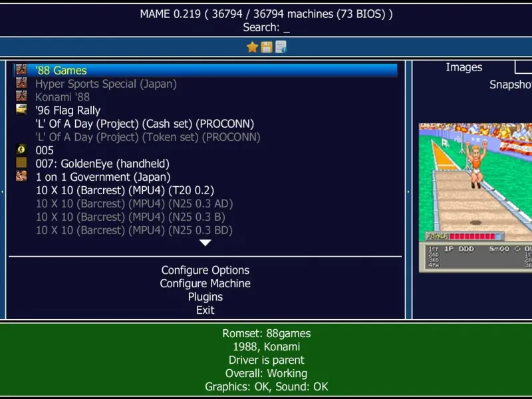This screenshot has width=532, height=399.
Task: Select Konami '88 entry
Action: click(63, 97)
